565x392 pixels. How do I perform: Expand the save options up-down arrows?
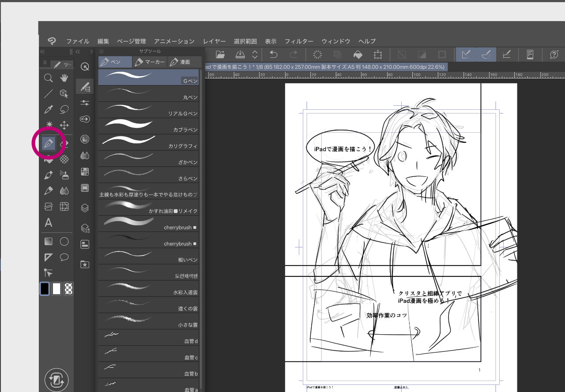pos(255,54)
